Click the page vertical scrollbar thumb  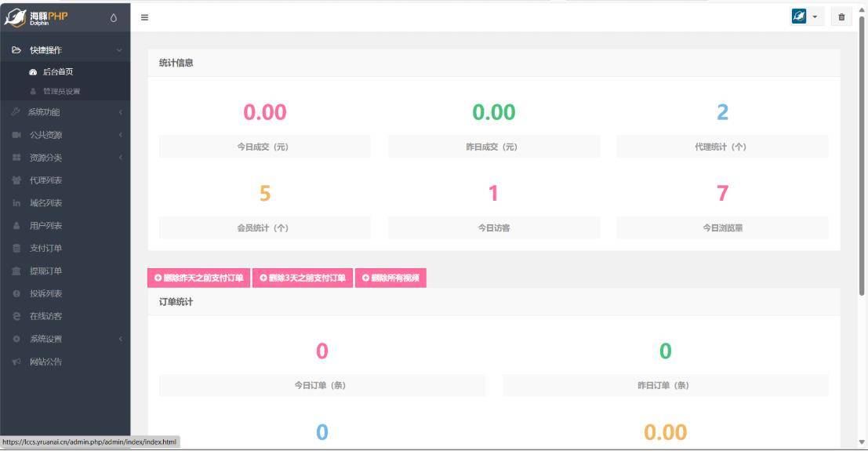coord(862,155)
